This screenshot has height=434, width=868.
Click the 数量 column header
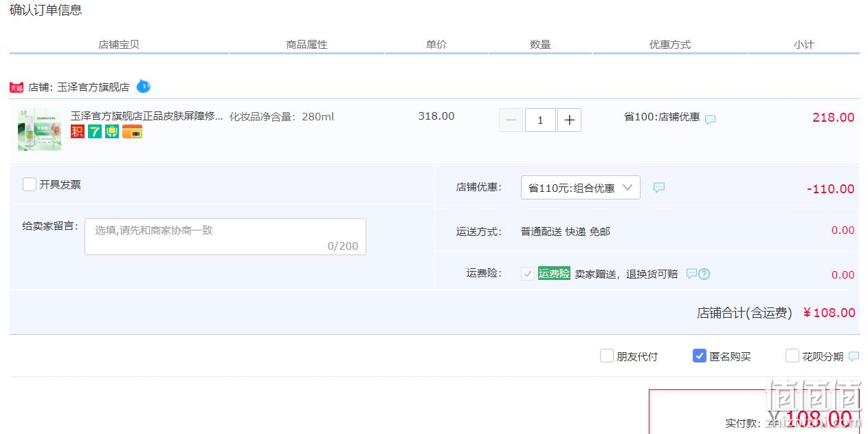point(540,45)
